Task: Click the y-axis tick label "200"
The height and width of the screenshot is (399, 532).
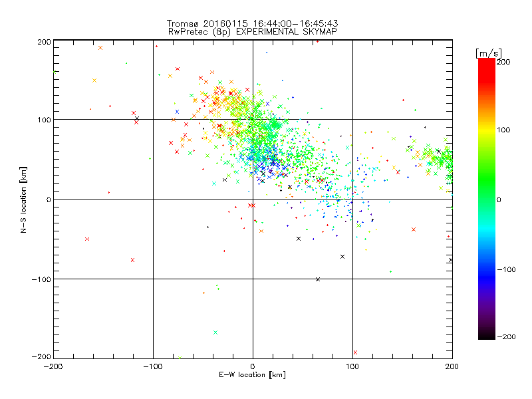Action: pos(44,42)
